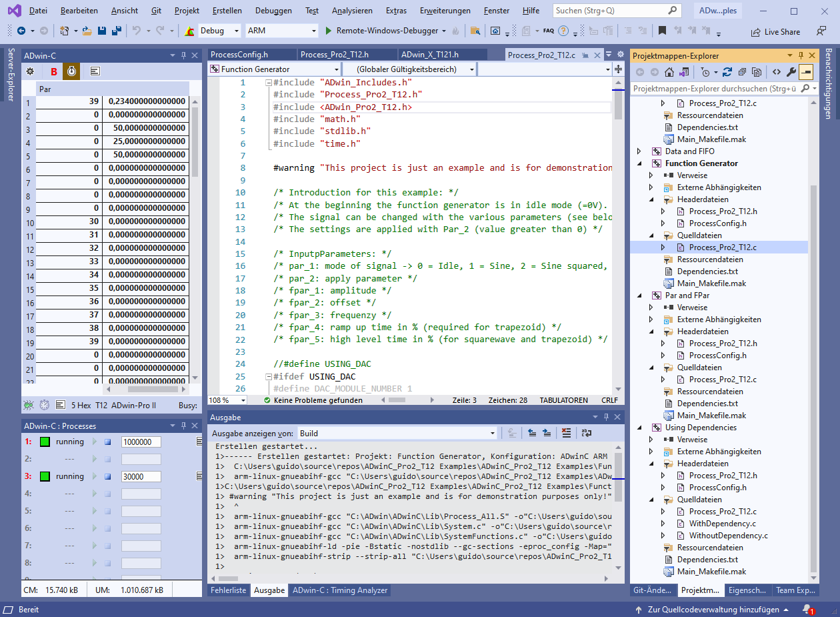The width and height of the screenshot is (840, 617).
Task: Click the ADwin-C Par table horizontal scrollbar
Action: coord(147,389)
